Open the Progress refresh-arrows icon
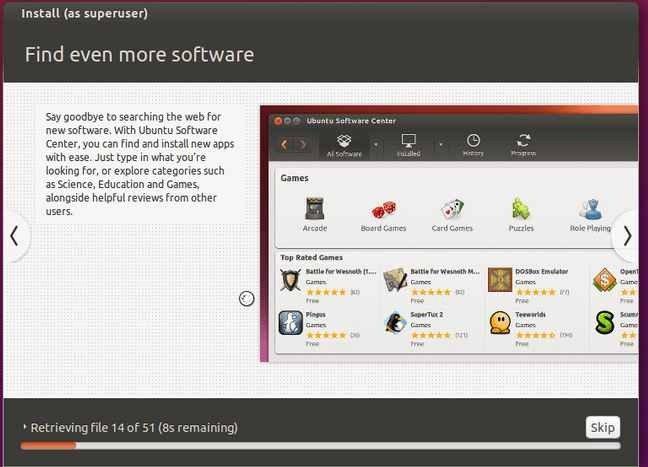Image resolution: width=648 pixels, height=467 pixels. tap(524, 140)
